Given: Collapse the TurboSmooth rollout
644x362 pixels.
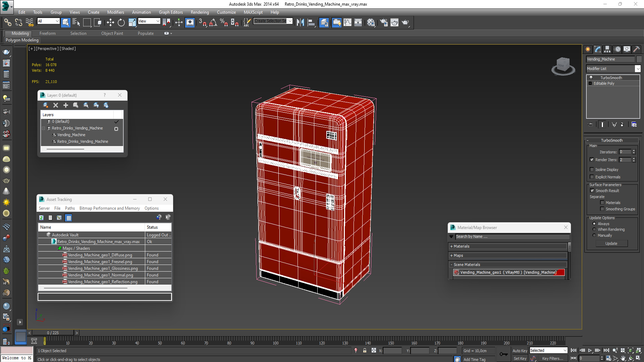Looking at the screenshot, I should pyautogui.click(x=612, y=140).
